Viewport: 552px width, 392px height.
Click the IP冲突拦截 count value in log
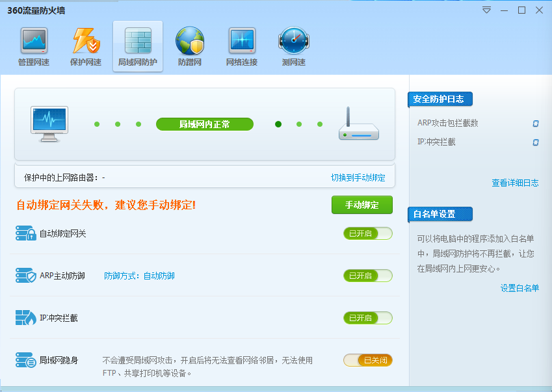click(536, 142)
